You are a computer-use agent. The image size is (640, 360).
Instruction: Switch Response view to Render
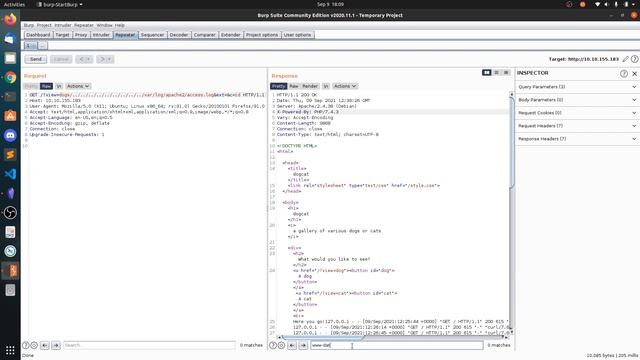(x=310, y=86)
